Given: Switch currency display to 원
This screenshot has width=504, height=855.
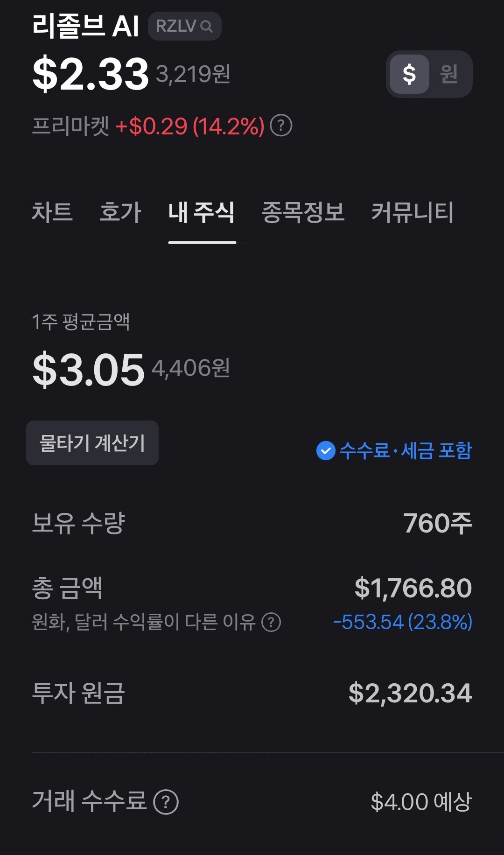Looking at the screenshot, I should pos(448,74).
